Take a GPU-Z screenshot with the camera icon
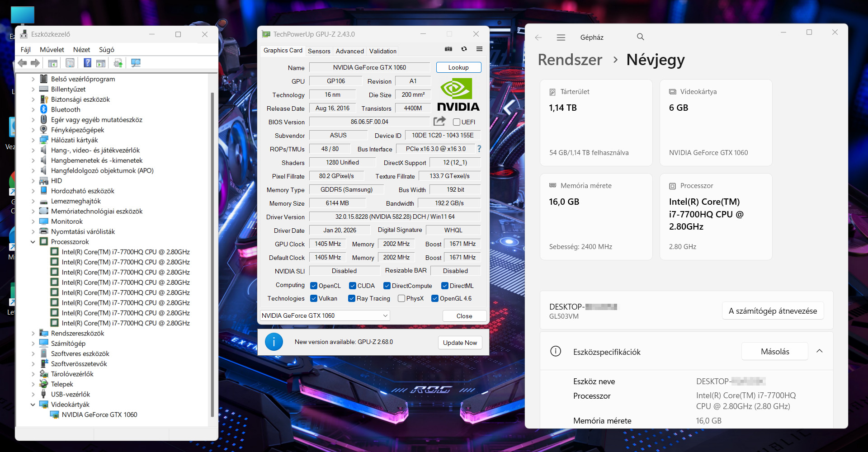Viewport: 868px width, 452px height. 448,49
